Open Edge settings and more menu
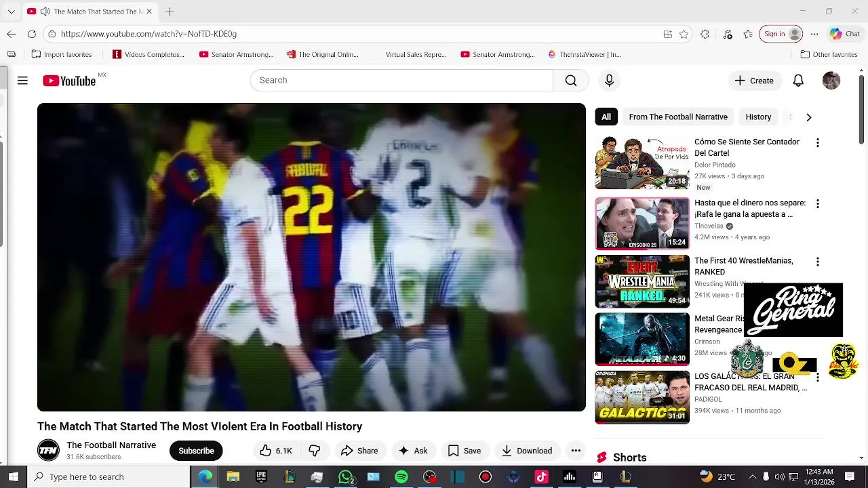The height and width of the screenshot is (488, 868). click(814, 34)
